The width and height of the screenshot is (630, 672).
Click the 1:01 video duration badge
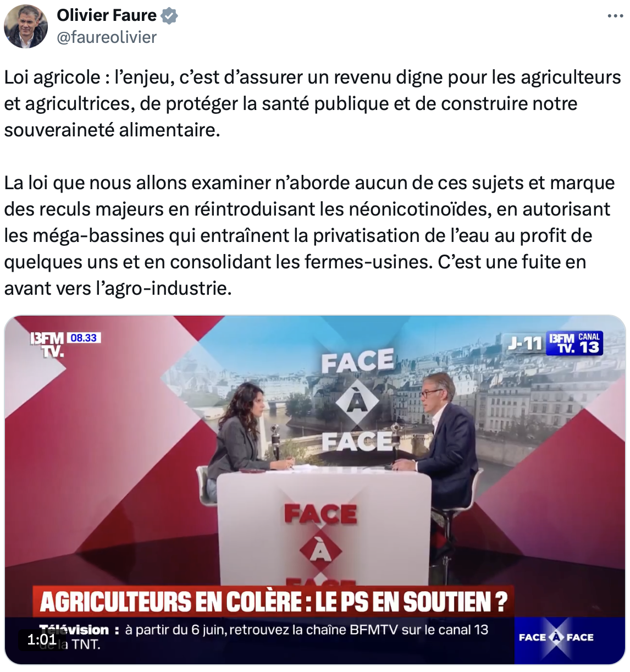[42, 639]
